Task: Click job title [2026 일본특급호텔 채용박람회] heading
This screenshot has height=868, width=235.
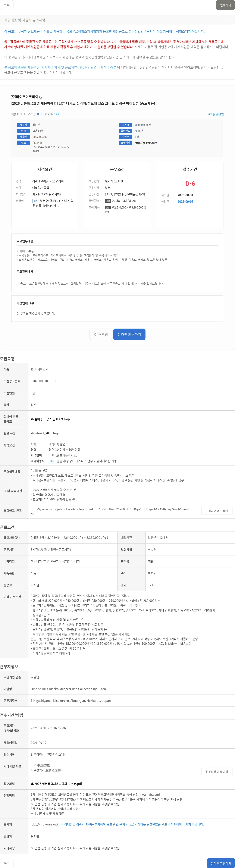Action: [x=83, y=103]
